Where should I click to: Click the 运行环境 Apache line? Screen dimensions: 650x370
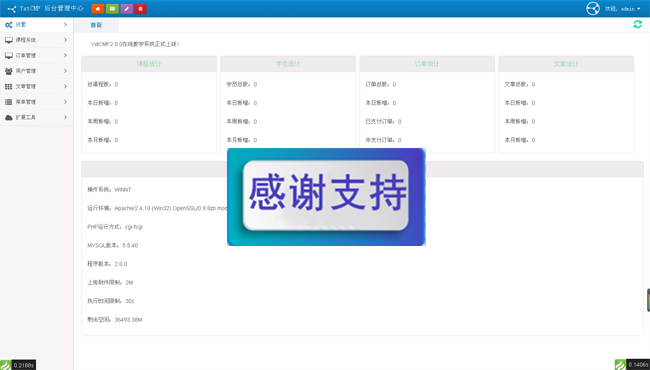[157, 208]
